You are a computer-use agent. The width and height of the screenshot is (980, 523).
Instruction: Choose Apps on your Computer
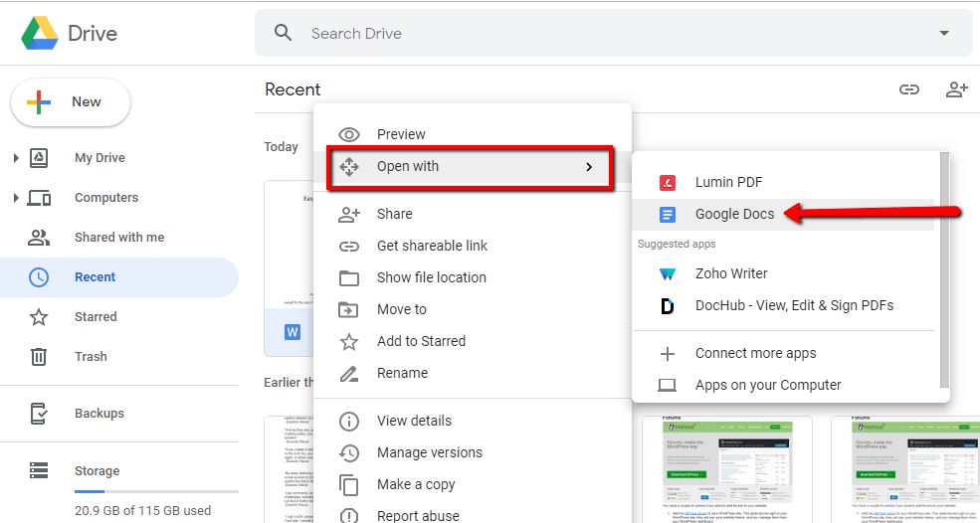tap(783, 385)
